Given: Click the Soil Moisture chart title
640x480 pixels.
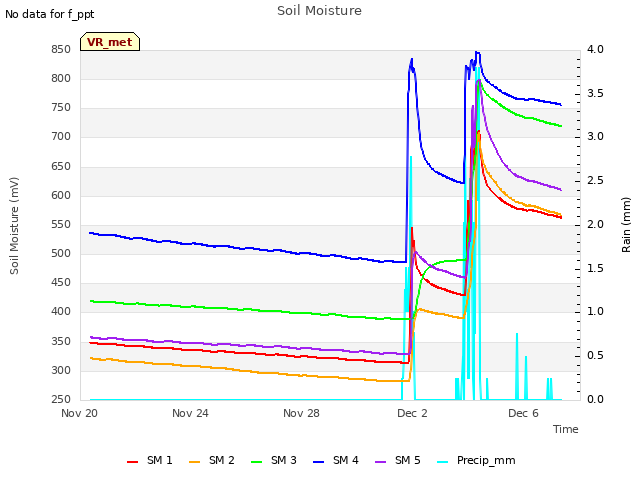Looking at the screenshot, I should click(319, 11).
